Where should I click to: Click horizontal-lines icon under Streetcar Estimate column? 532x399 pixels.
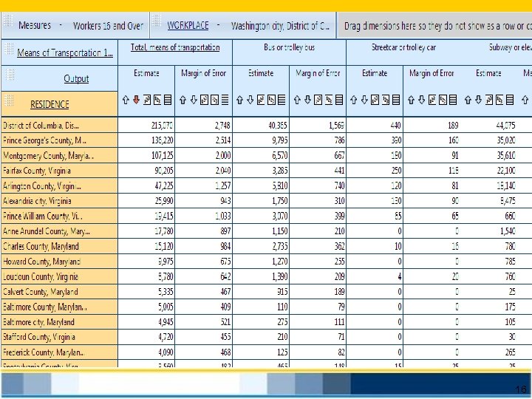pyautogui.click(x=396, y=100)
